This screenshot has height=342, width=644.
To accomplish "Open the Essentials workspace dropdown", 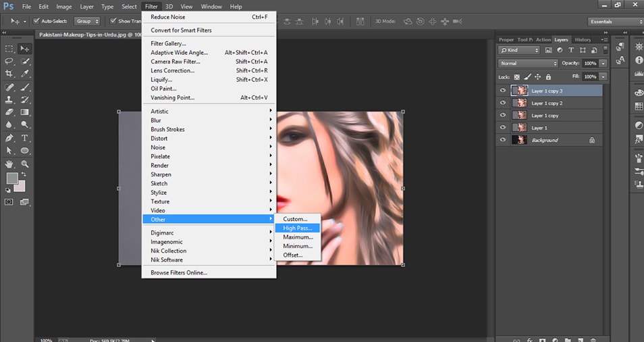I will pyautogui.click(x=613, y=21).
